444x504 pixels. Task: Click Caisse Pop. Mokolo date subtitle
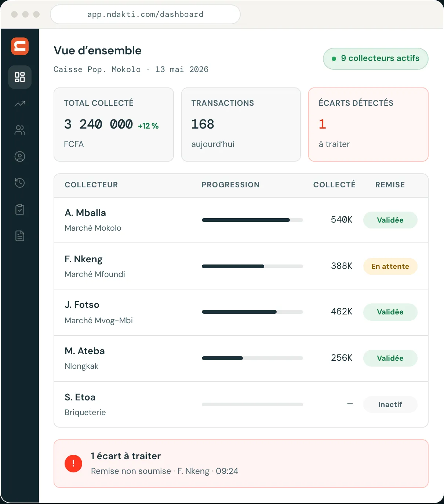pyautogui.click(x=131, y=69)
